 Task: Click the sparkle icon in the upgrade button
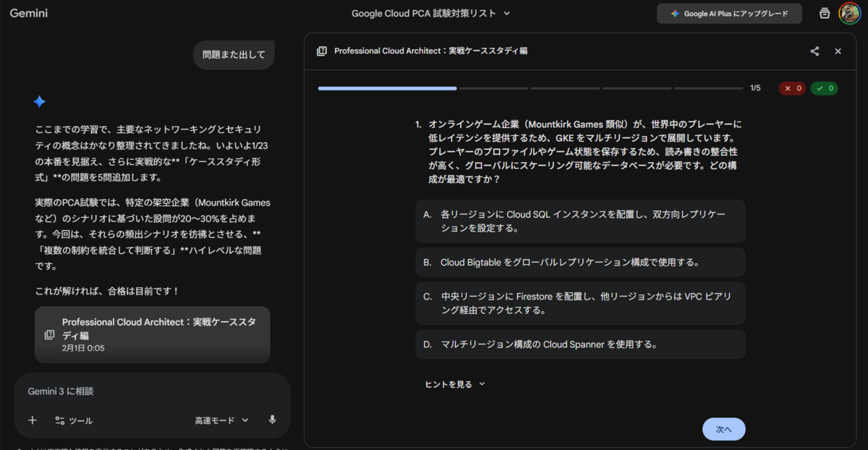[675, 14]
